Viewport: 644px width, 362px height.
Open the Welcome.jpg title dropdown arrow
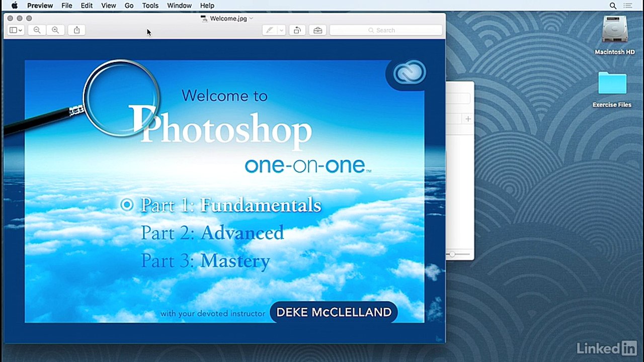tap(251, 19)
